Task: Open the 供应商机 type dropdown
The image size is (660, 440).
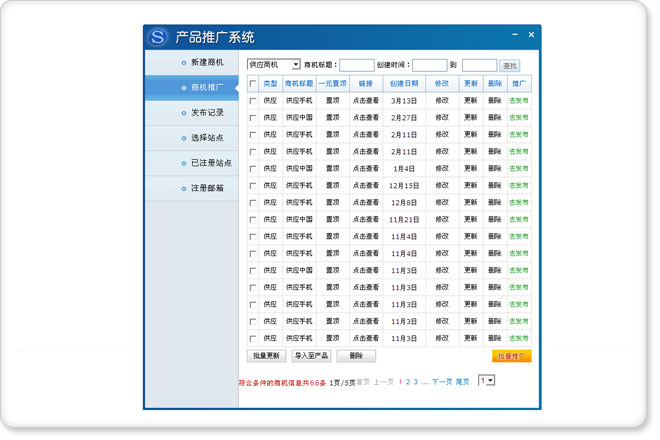Action: 295,65
